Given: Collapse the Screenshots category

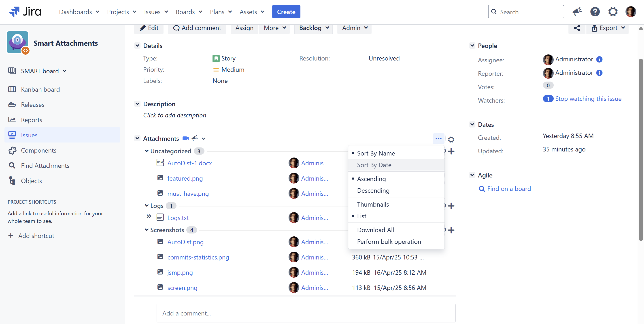Looking at the screenshot, I should (147, 230).
